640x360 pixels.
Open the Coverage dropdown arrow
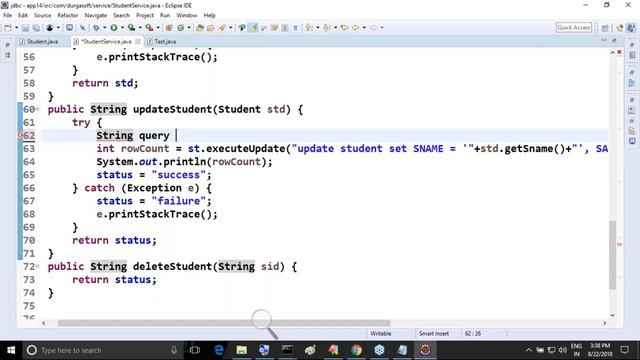tap(140, 28)
